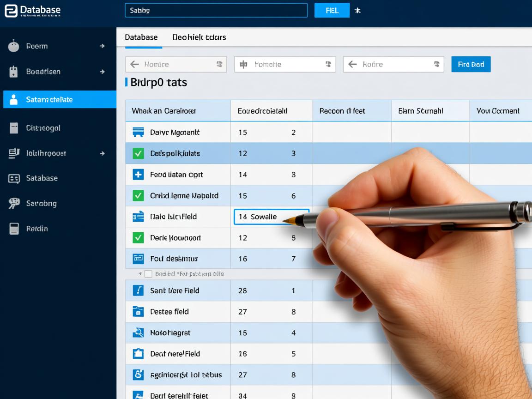Image resolution: width=532 pixels, height=399 pixels.
Task: Click the magnifier icon beside Noto Hegrst
Action: click(x=138, y=332)
